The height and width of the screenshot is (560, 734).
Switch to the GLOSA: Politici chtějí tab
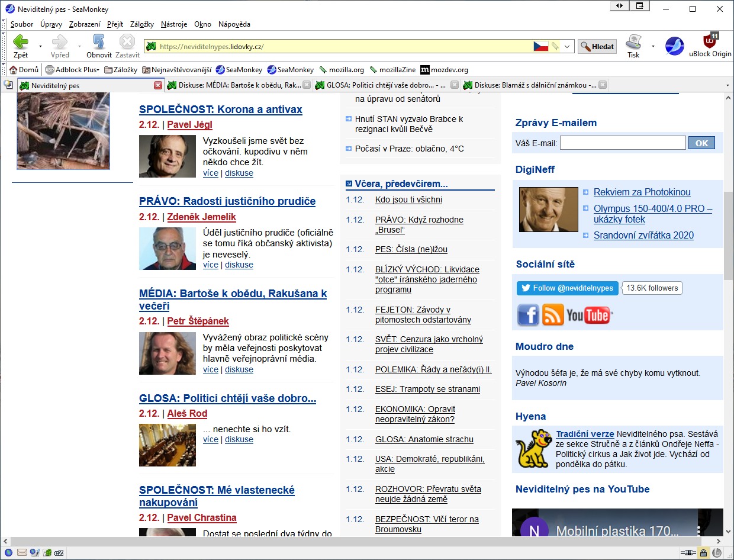[x=387, y=85]
